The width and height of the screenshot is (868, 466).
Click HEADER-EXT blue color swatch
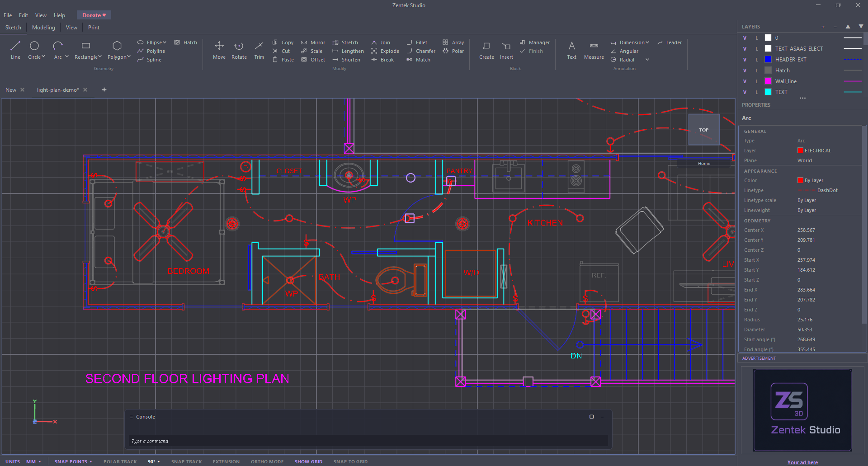pos(768,59)
